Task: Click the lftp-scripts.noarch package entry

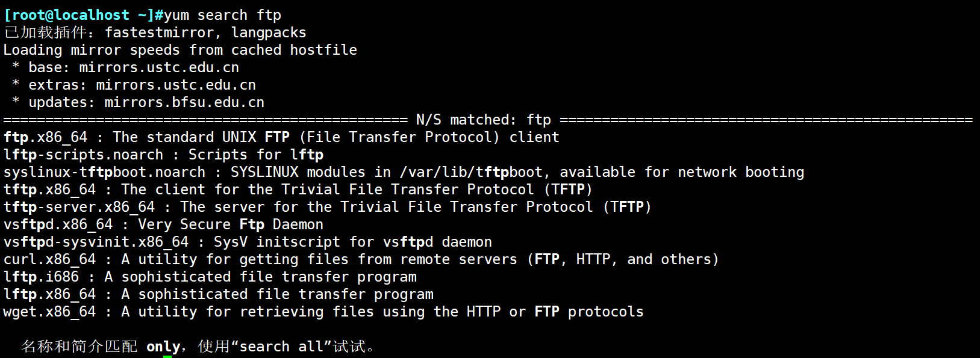Action: 83,155
